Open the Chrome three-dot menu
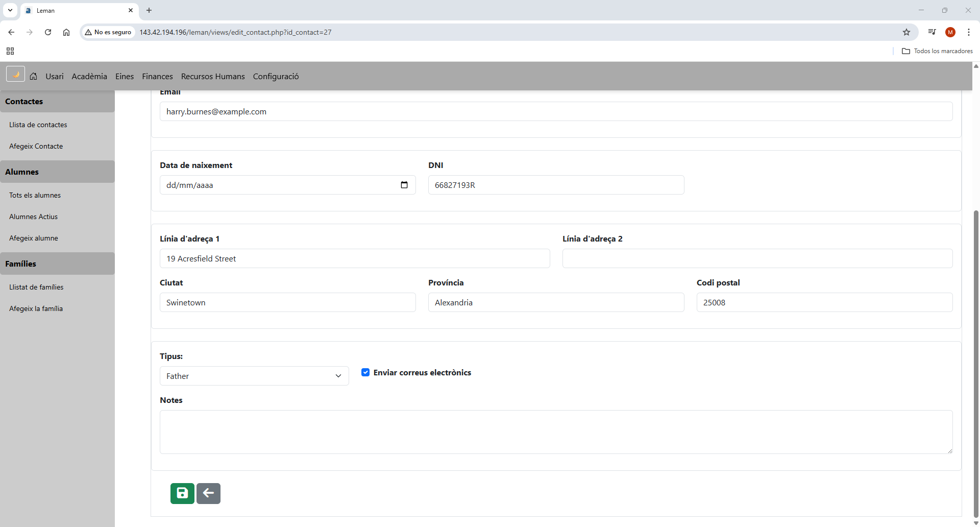Viewport: 980px width, 527px height. coord(969,32)
